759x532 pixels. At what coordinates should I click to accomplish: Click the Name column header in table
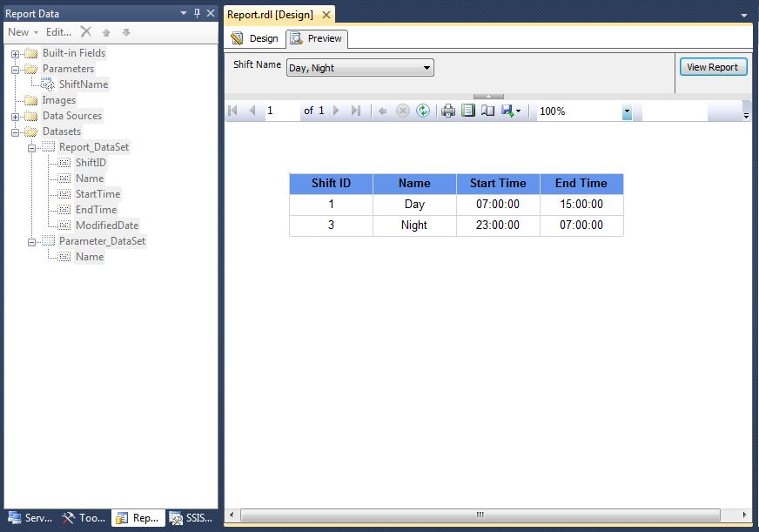414,184
